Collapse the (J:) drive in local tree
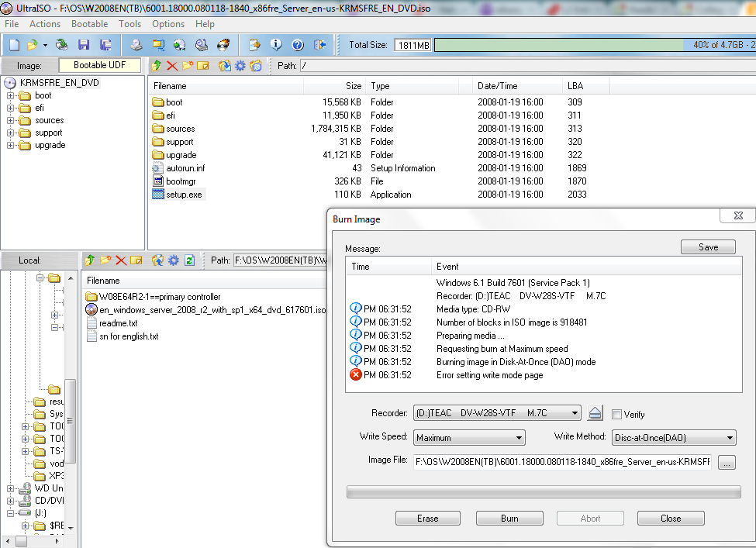This screenshot has width=756, height=548. click(10, 513)
